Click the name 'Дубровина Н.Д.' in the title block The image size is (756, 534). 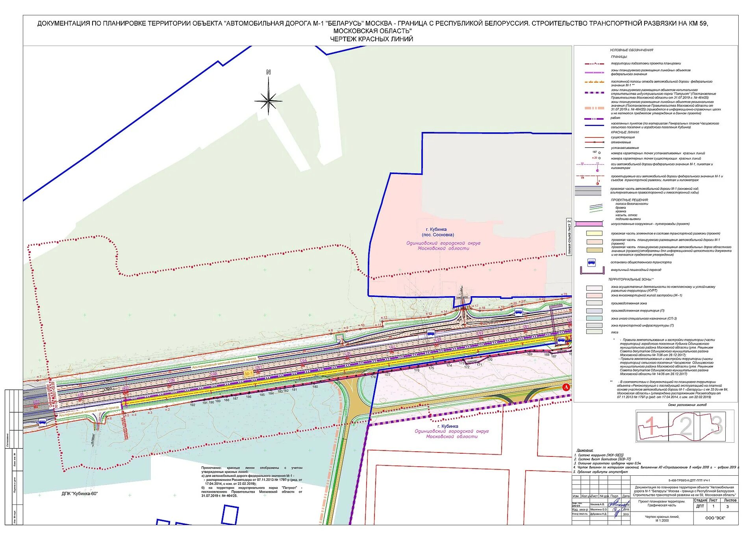598,514
